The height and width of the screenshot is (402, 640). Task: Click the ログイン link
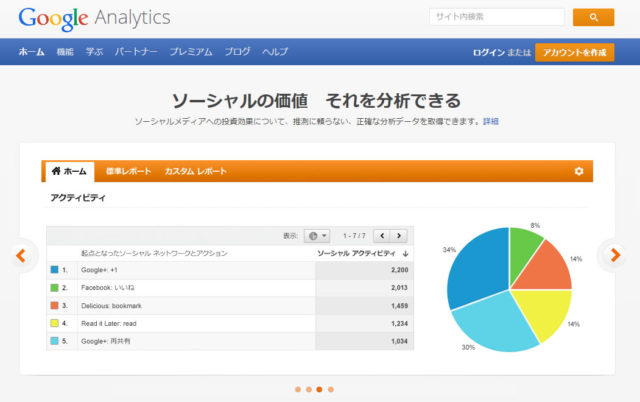pos(489,52)
